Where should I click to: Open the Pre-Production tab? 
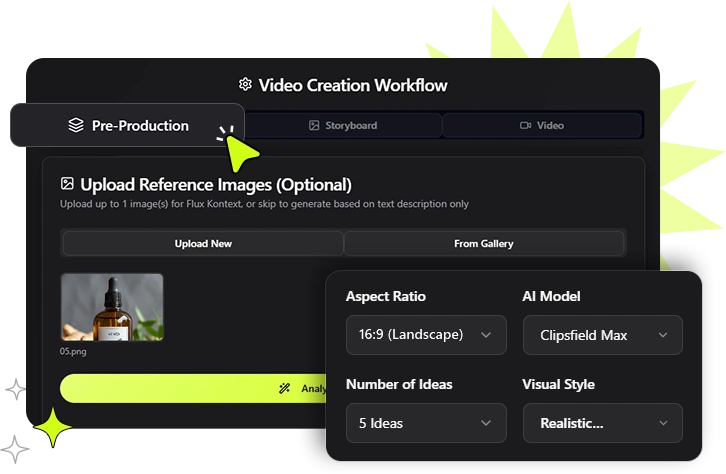(127, 126)
